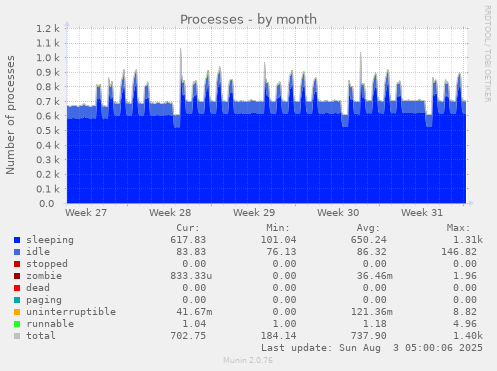This screenshot has height=371, width=497.
Task: Select the 'total' legend label
Action: [x=41, y=336]
